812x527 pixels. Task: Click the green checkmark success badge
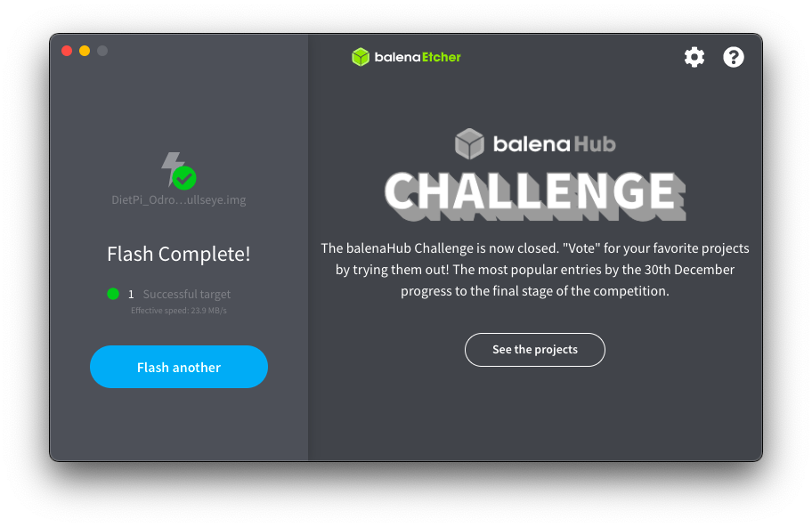pyautogui.click(x=183, y=178)
